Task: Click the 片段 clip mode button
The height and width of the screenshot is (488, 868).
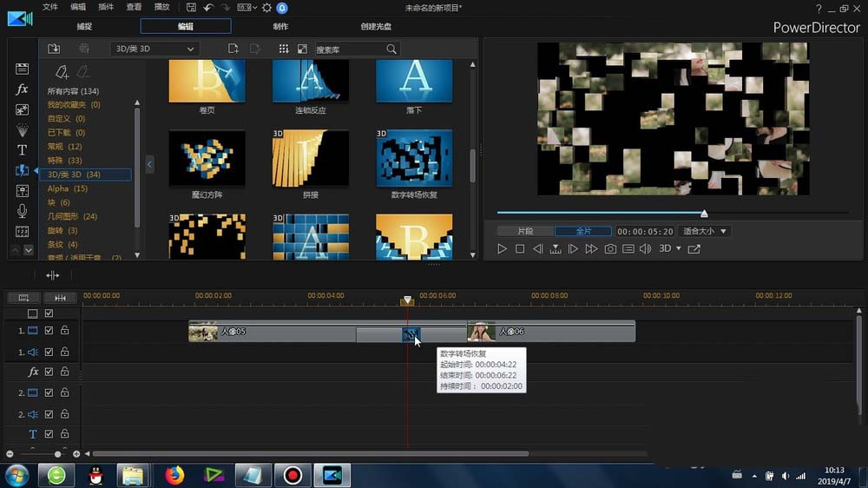Action: coord(525,232)
